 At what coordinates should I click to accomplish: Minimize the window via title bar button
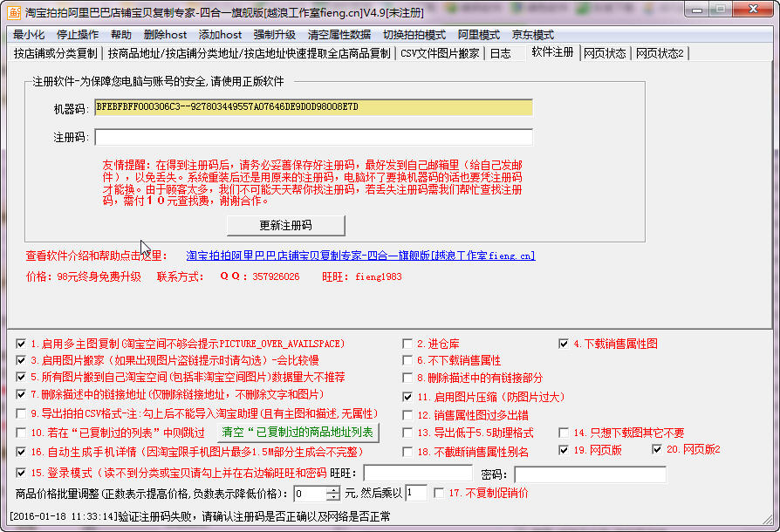[697, 10]
